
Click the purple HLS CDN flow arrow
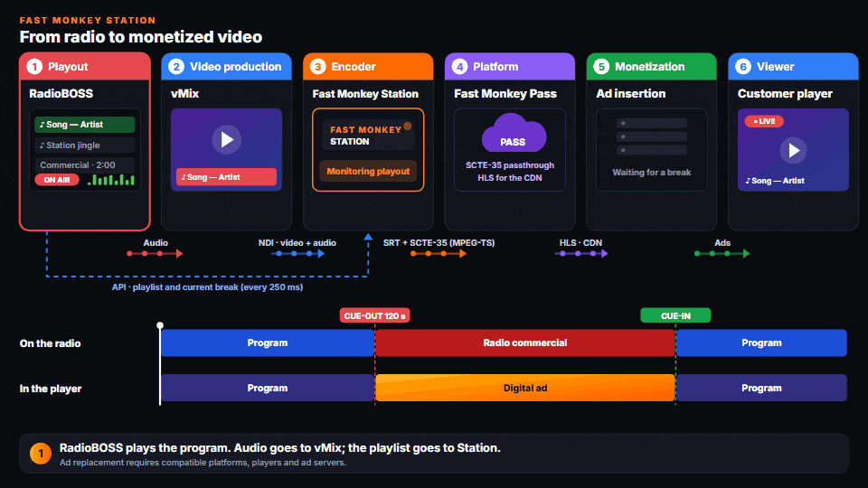[x=581, y=253]
